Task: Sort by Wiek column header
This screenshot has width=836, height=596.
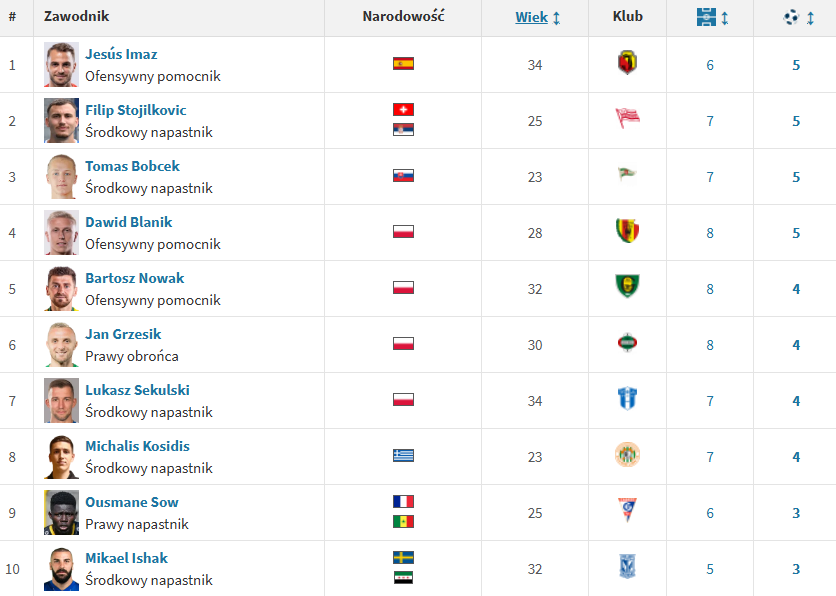Action: pos(531,17)
